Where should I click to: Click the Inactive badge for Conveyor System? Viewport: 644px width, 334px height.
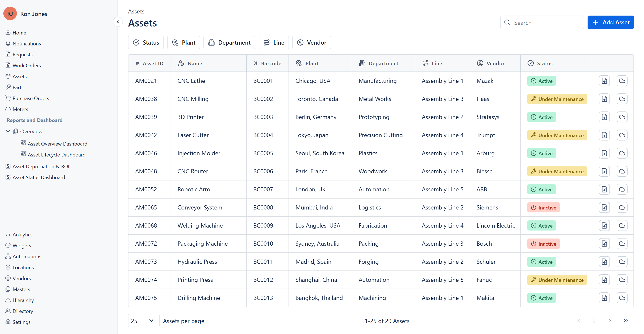(x=544, y=207)
